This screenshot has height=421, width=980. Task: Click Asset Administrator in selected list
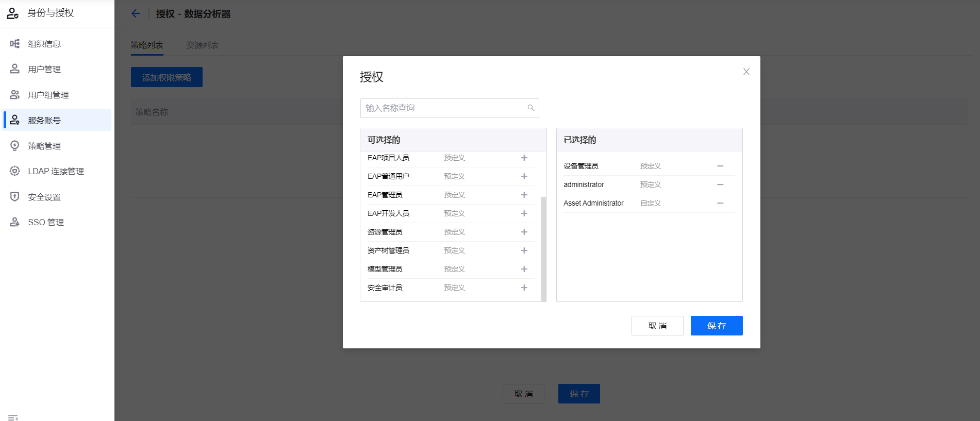tap(593, 203)
